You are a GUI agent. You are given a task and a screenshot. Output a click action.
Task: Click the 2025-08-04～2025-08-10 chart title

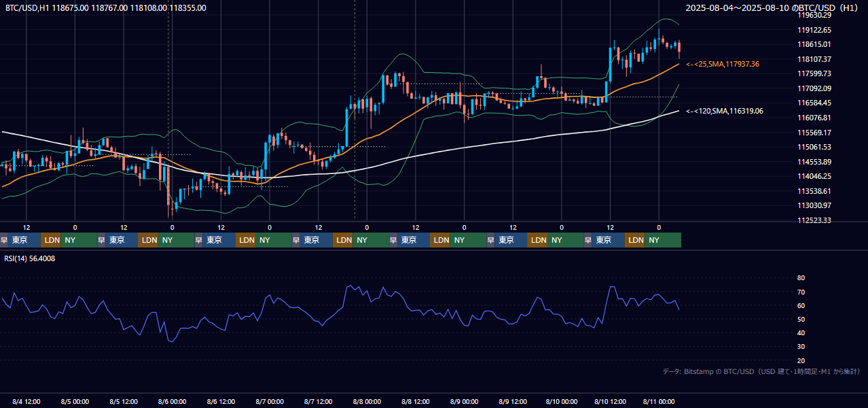772,8
